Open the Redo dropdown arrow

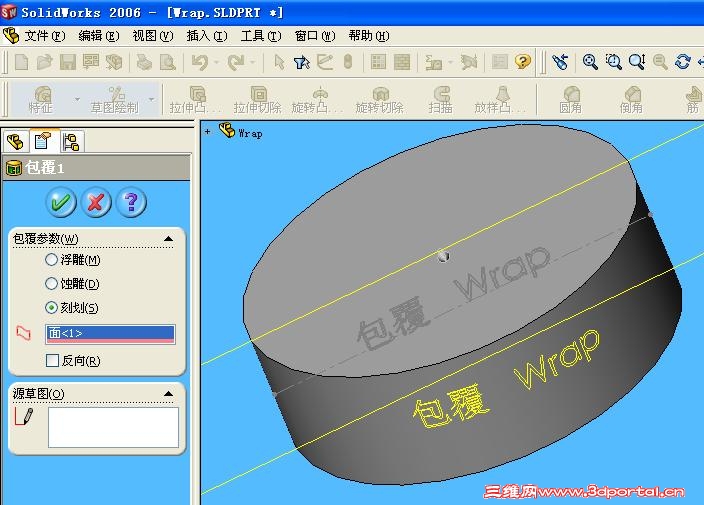pyautogui.click(x=253, y=62)
